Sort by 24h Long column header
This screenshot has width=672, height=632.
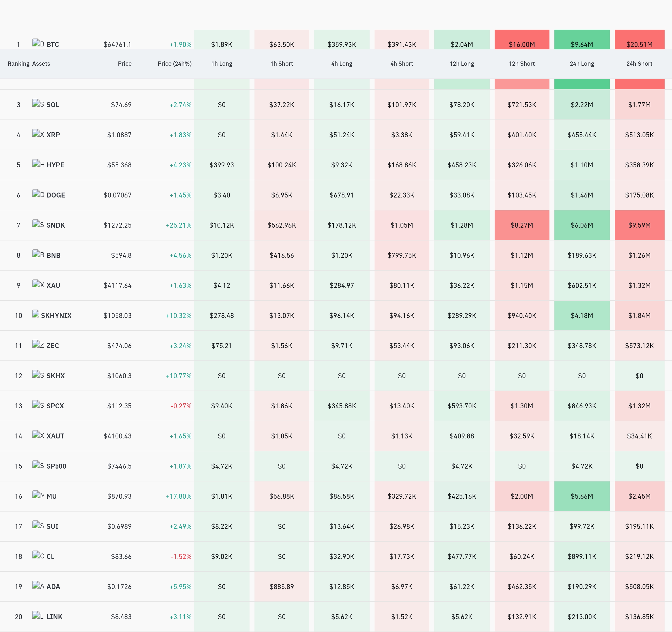click(x=582, y=63)
